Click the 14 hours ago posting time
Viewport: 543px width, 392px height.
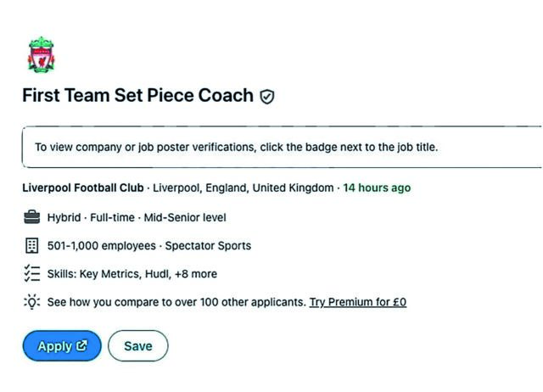click(377, 188)
